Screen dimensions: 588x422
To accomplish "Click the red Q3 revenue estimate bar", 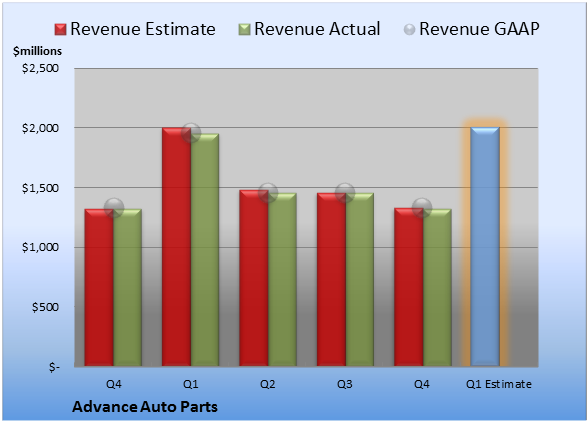I will pos(332,279).
